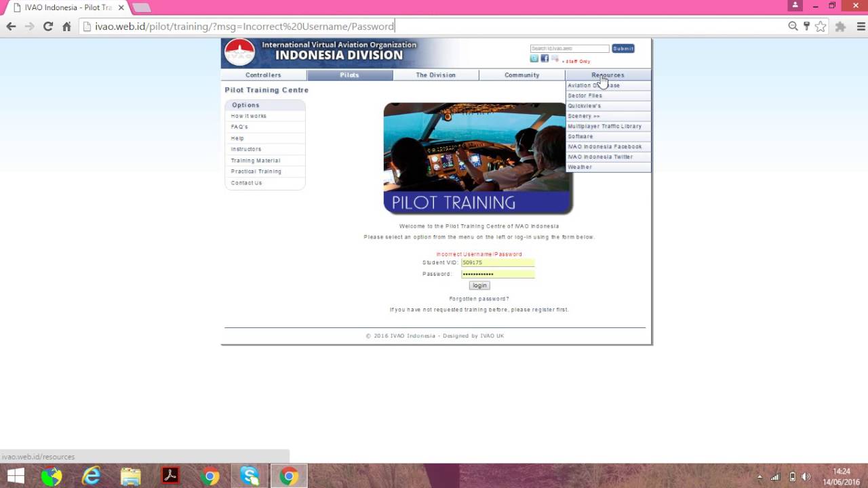
Task: Click the saved password key icon
Action: click(x=806, y=26)
